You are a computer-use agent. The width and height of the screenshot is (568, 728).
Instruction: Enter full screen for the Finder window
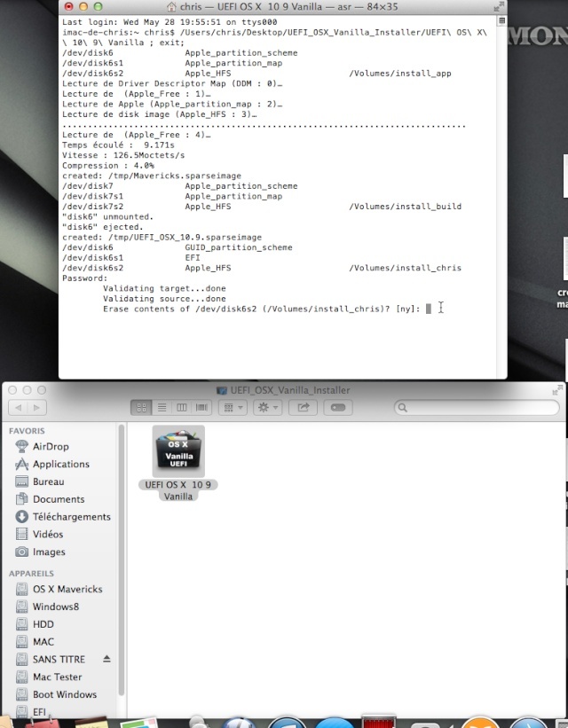click(556, 390)
